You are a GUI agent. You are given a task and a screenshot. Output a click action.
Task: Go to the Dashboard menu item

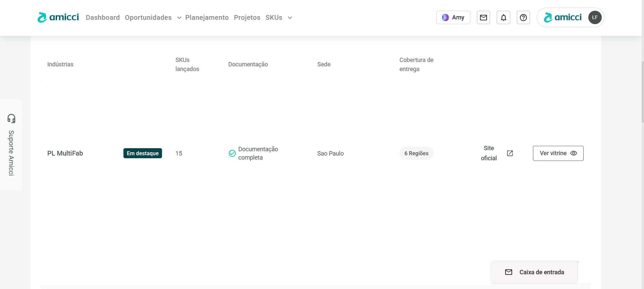[x=103, y=17]
